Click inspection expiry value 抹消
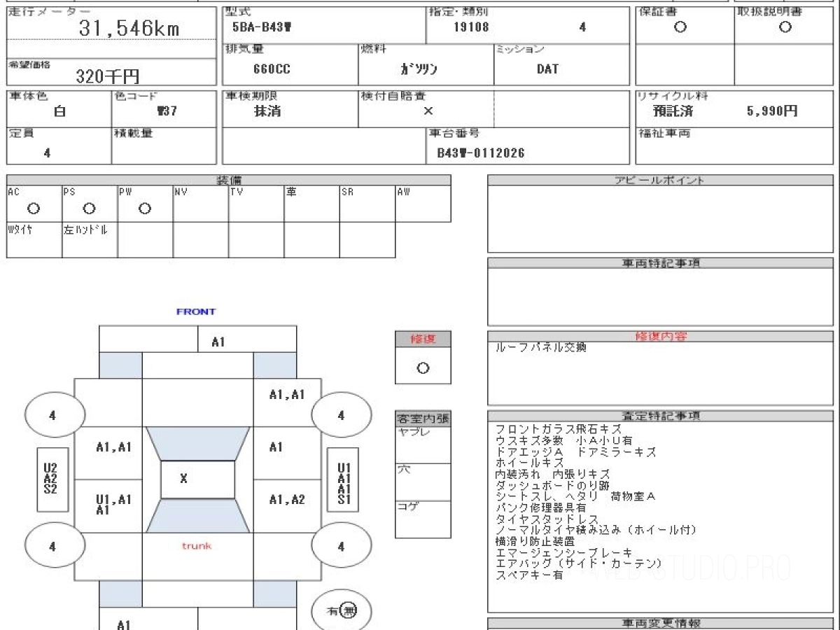This screenshot has width=840, height=630. point(267,111)
